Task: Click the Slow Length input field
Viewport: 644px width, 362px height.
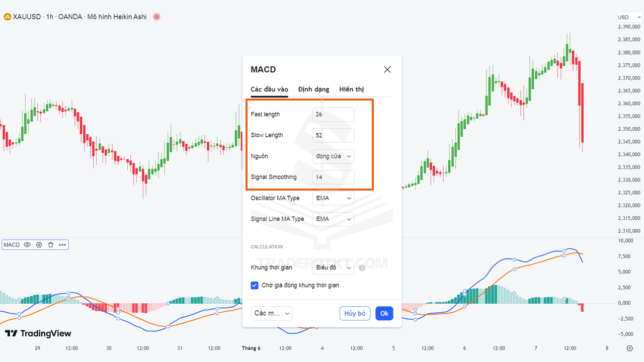Action: coord(333,135)
